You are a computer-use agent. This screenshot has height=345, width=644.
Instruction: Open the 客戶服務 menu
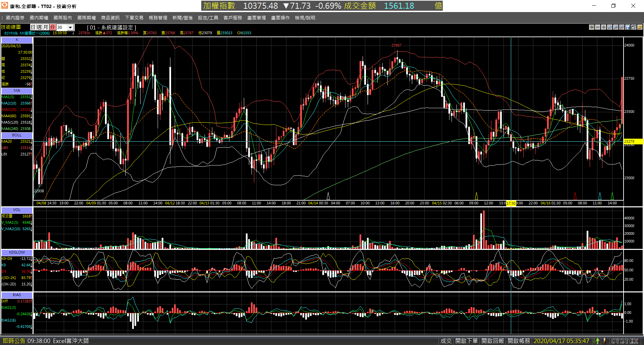[x=233, y=18]
